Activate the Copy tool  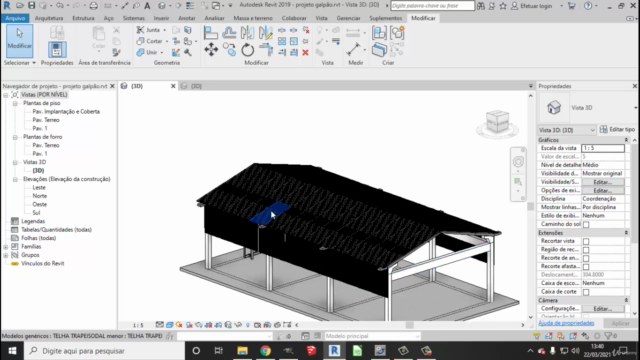coord(229,50)
